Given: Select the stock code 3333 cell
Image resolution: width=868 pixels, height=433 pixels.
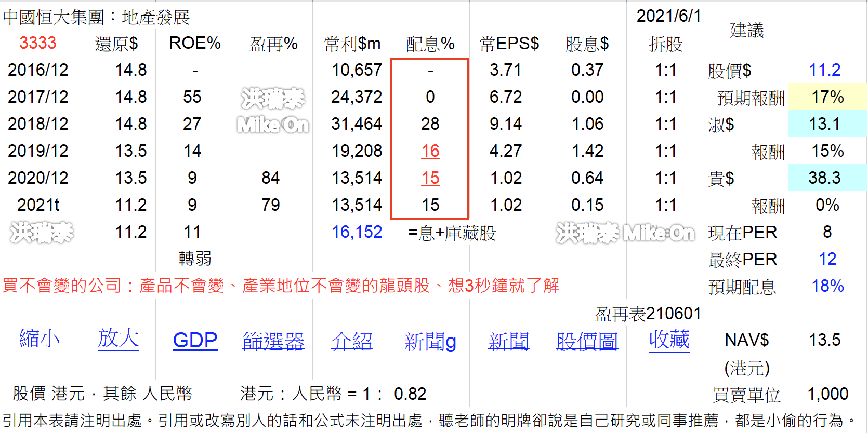Looking at the screenshot, I should (x=38, y=43).
